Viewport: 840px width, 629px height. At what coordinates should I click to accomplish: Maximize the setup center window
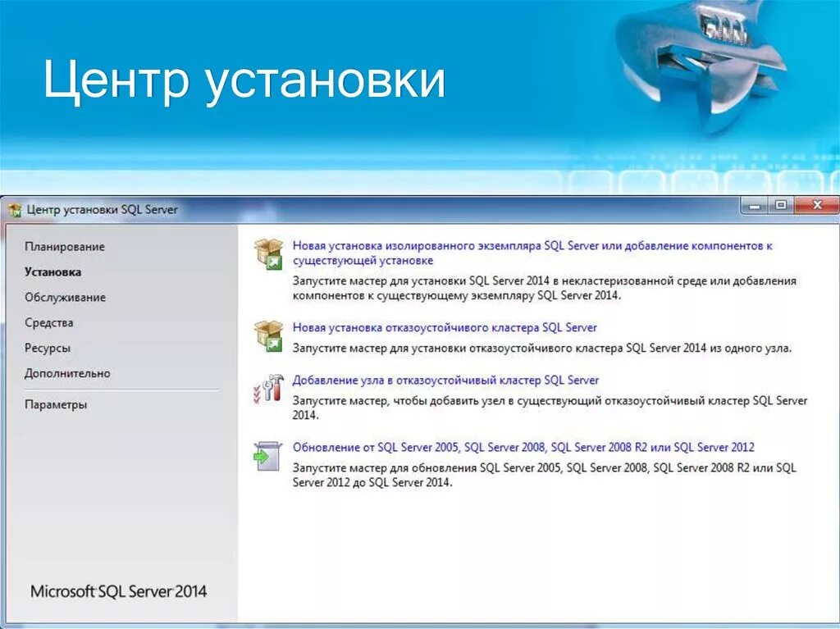(781, 206)
